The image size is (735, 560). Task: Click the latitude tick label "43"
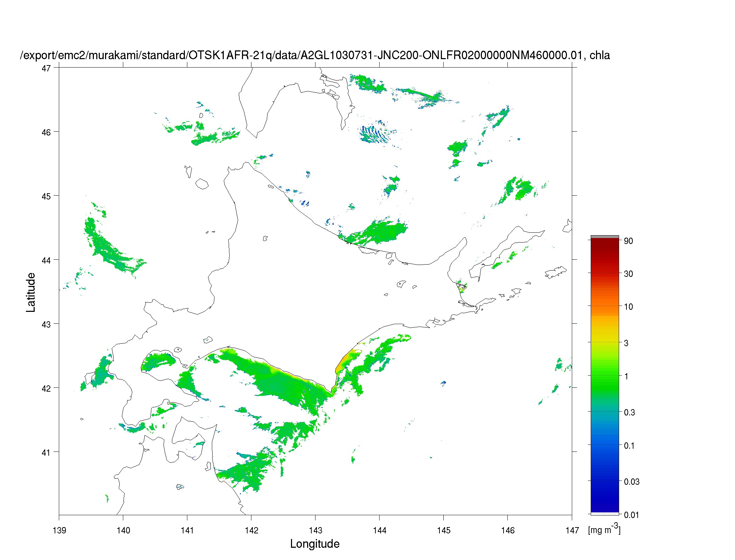click(46, 324)
